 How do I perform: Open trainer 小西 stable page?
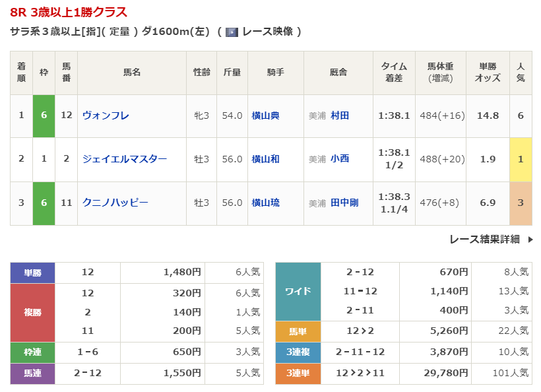pyautogui.click(x=340, y=159)
